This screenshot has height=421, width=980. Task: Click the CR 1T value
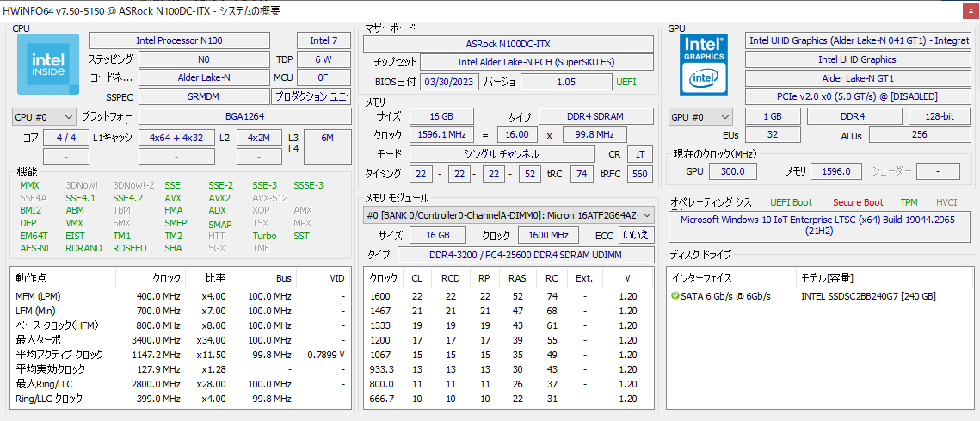(x=639, y=154)
